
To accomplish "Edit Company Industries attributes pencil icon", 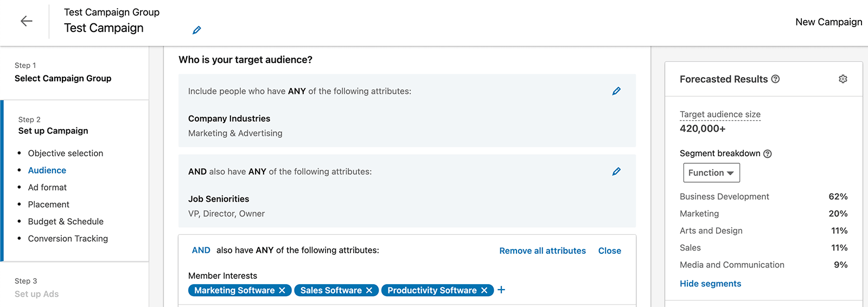I will 616,91.
